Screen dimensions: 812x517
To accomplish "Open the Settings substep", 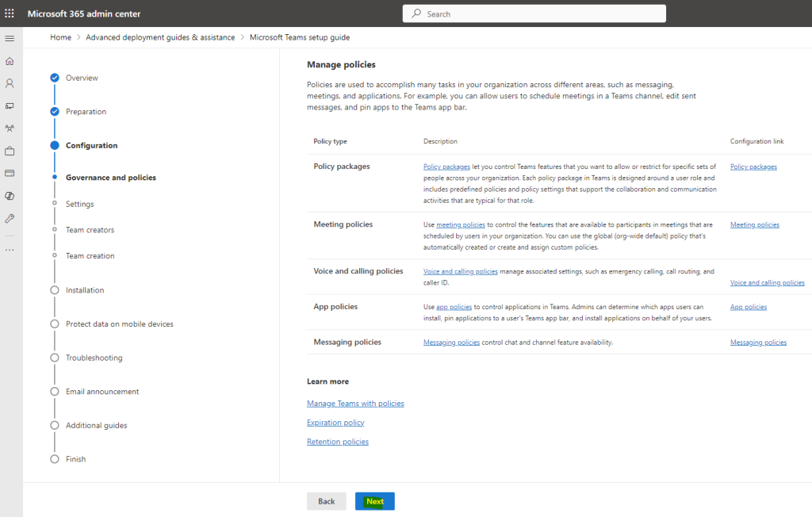I will [80, 204].
